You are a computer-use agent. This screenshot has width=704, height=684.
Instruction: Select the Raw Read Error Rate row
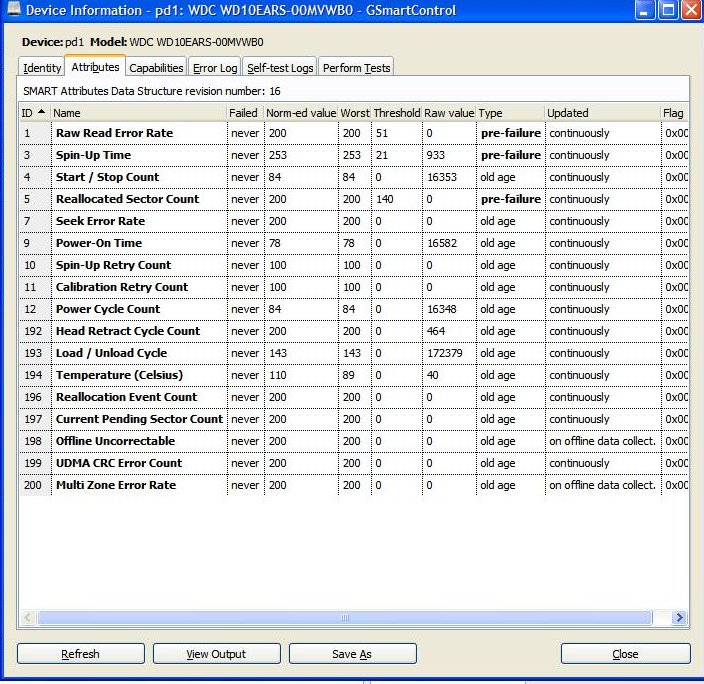pos(354,133)
